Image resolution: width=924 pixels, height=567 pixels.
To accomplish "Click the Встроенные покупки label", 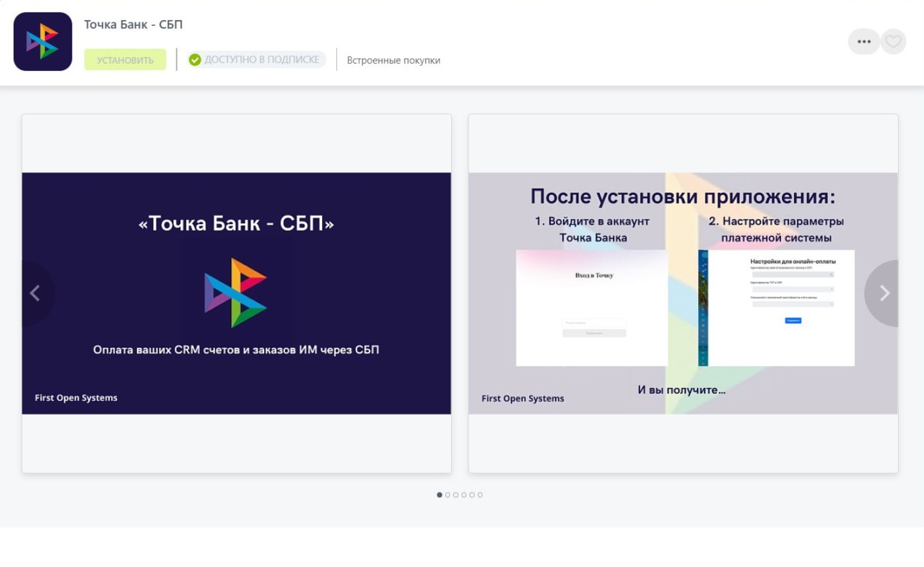I will (x=393, y=61).
